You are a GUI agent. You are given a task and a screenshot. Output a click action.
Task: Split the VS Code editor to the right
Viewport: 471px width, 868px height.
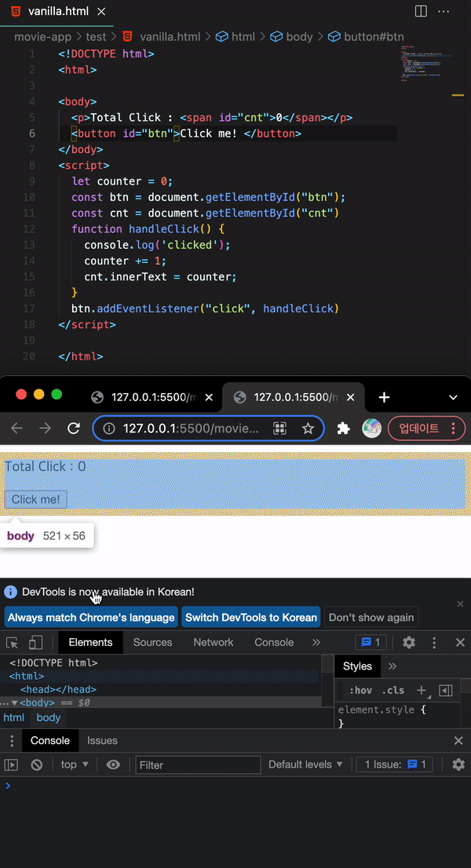tap(421, 12)
